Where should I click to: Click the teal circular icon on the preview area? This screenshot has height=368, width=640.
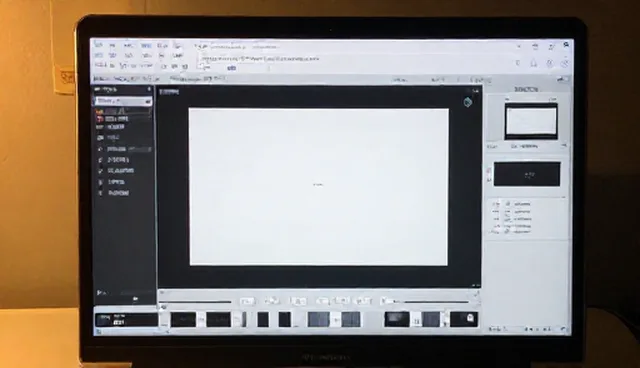[468, 102]
